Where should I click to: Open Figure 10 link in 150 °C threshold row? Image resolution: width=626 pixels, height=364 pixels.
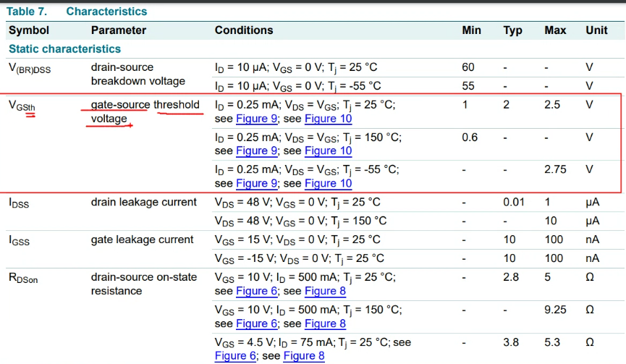pos(328,151)
